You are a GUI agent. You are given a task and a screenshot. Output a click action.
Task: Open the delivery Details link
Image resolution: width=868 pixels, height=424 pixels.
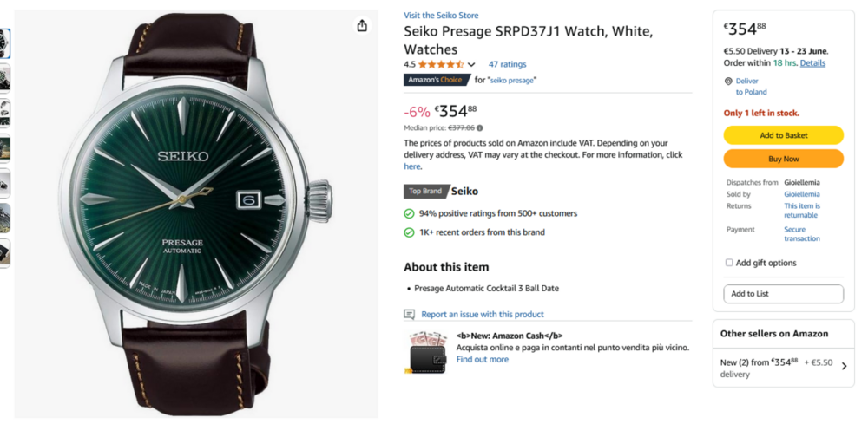tap(812, 63)
